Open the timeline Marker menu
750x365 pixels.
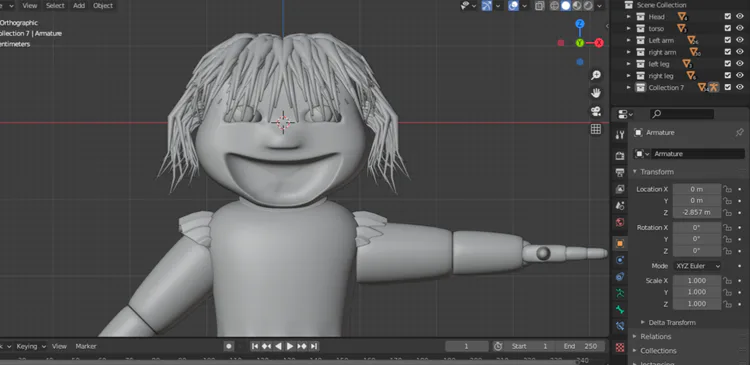(x=86, y=346)
